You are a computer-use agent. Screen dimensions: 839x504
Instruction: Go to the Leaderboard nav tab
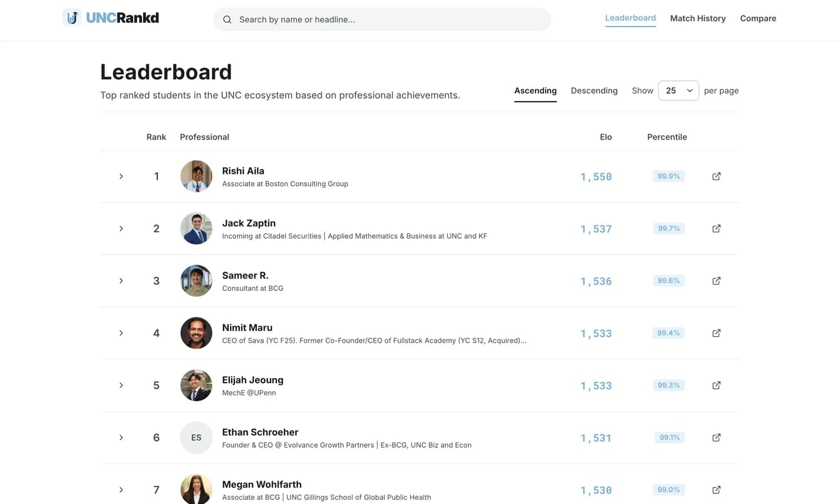[630, 18]
